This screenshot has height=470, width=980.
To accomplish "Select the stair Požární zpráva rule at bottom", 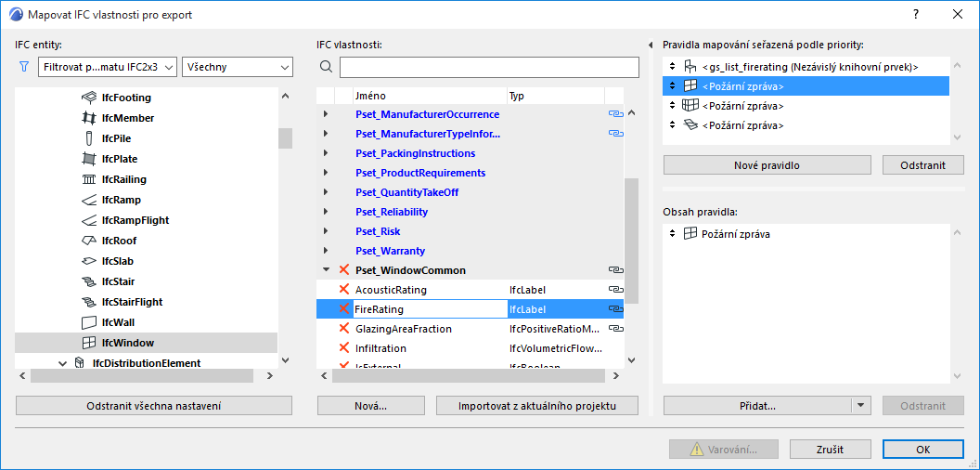I will [x=806, y=125].
